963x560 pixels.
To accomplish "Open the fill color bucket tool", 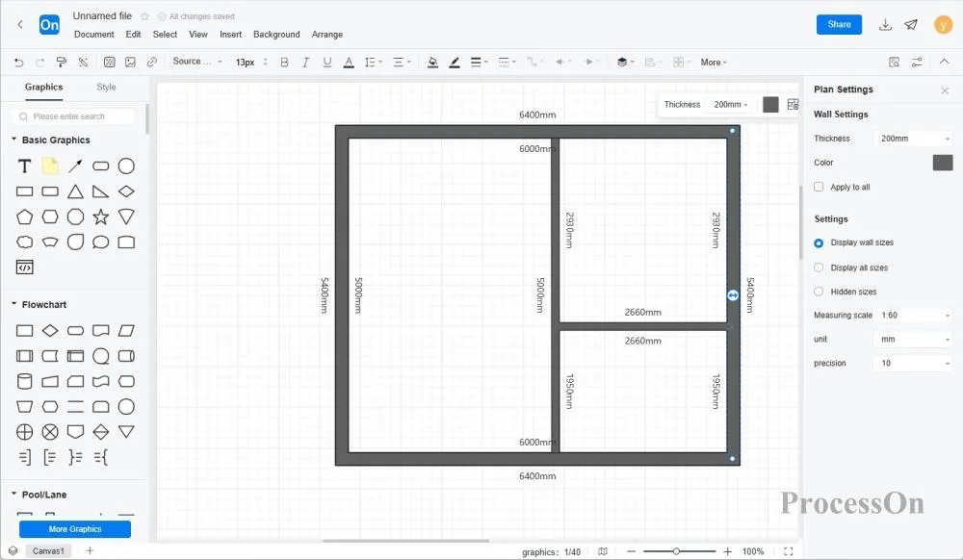I will click(x=432, y=62).
